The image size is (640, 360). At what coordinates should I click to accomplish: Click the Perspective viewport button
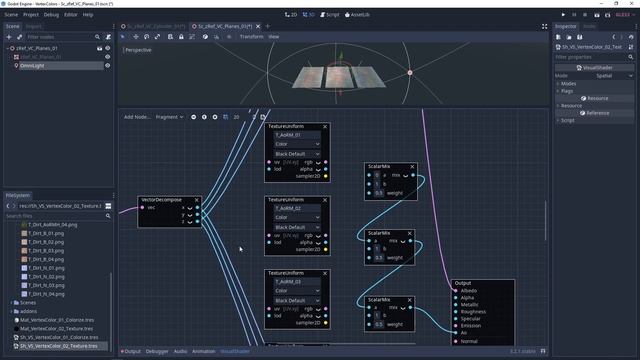click(138, 50)
